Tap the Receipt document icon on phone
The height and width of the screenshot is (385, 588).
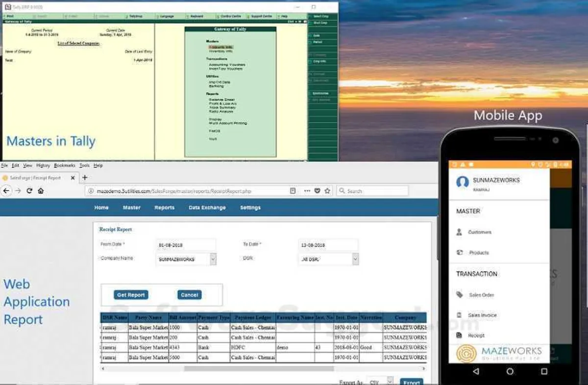coord(459,335)
